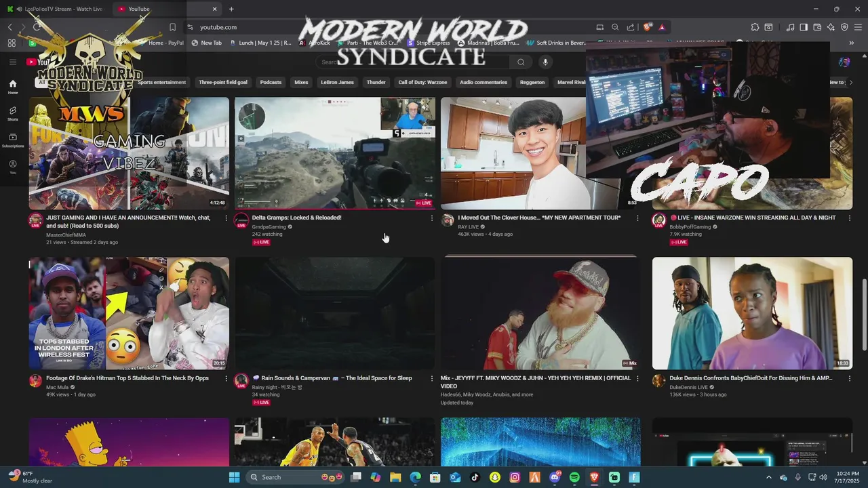
Task: Filter by Call of Duty: Warzone chip
Action: (422, 82)
